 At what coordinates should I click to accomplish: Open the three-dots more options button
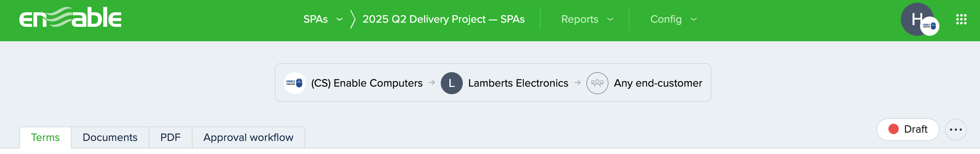click(956, 130)
